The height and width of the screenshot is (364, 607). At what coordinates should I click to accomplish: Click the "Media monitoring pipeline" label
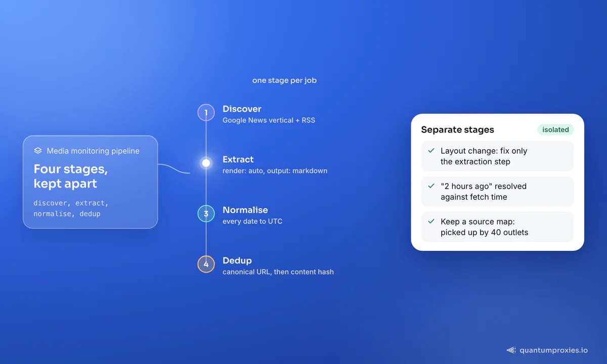[x=93, y=151]
